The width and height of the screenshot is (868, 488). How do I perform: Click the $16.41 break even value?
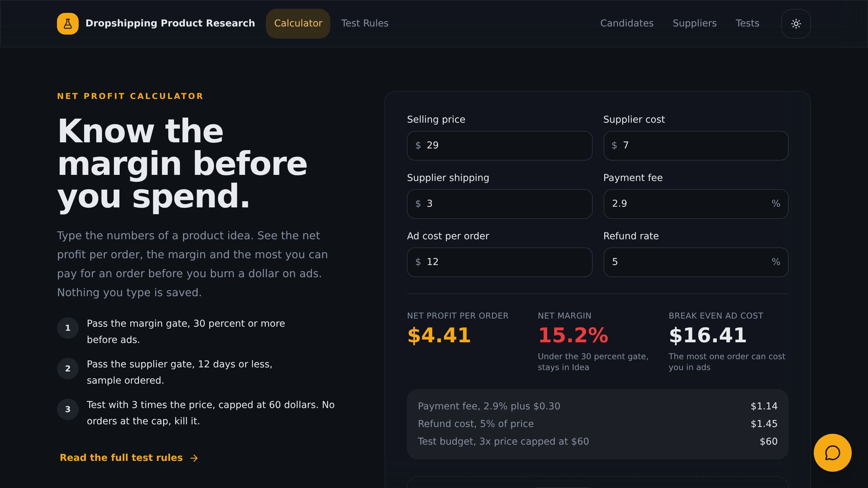pyautogui.click(x=708, y=335)
